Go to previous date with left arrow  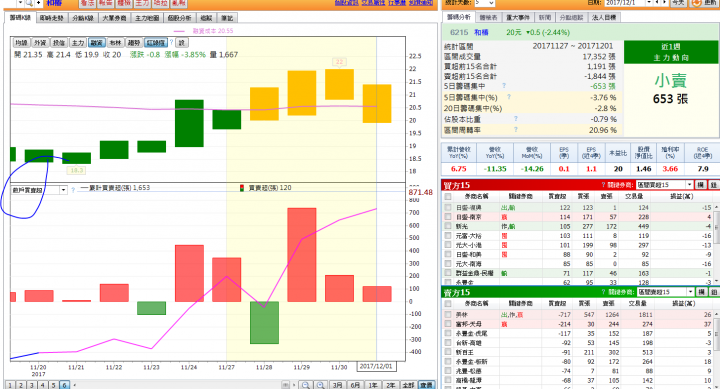point(657,3)
